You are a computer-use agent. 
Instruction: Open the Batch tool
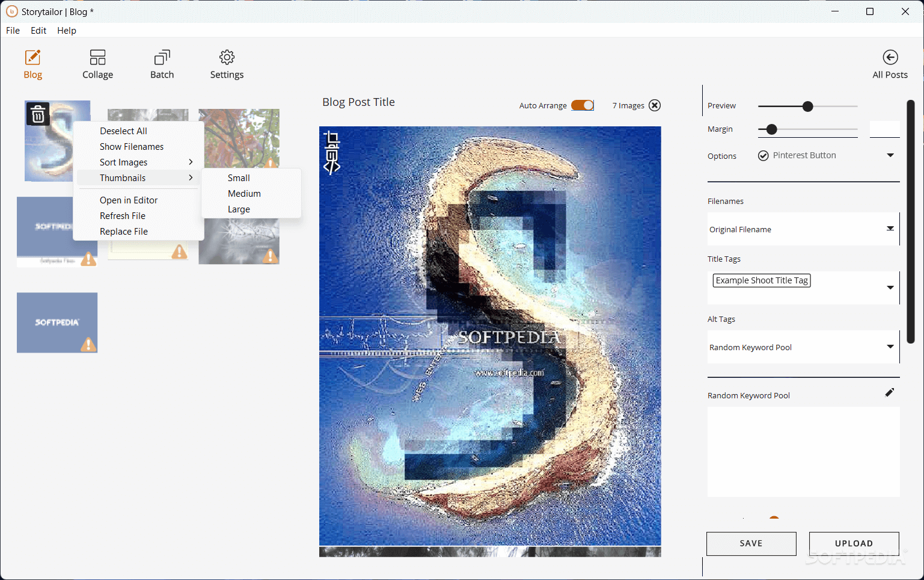(x=162, y=65)
